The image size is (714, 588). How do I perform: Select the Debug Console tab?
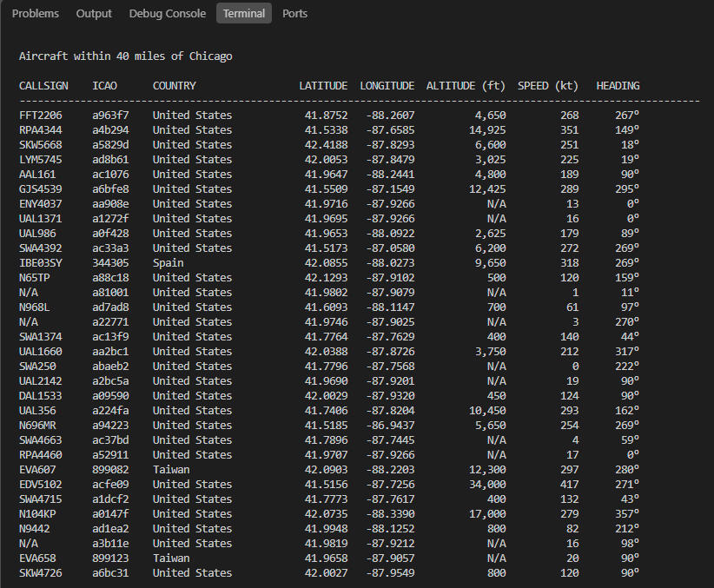[167, 14]
